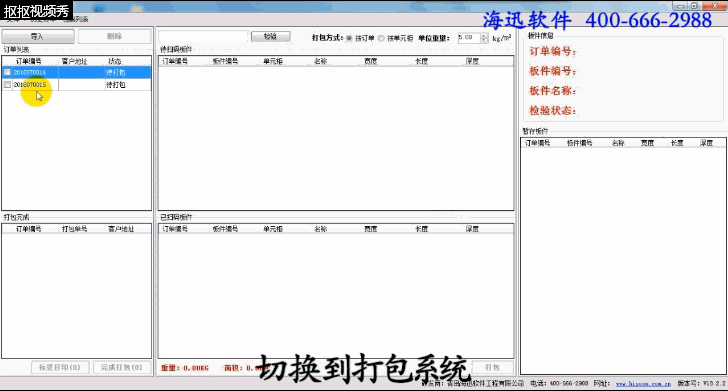The height and width of the screenshot is (391, 728).
Task: Click 厚度 header in 已扫码板件 table
Action: [x=472, y=229]
